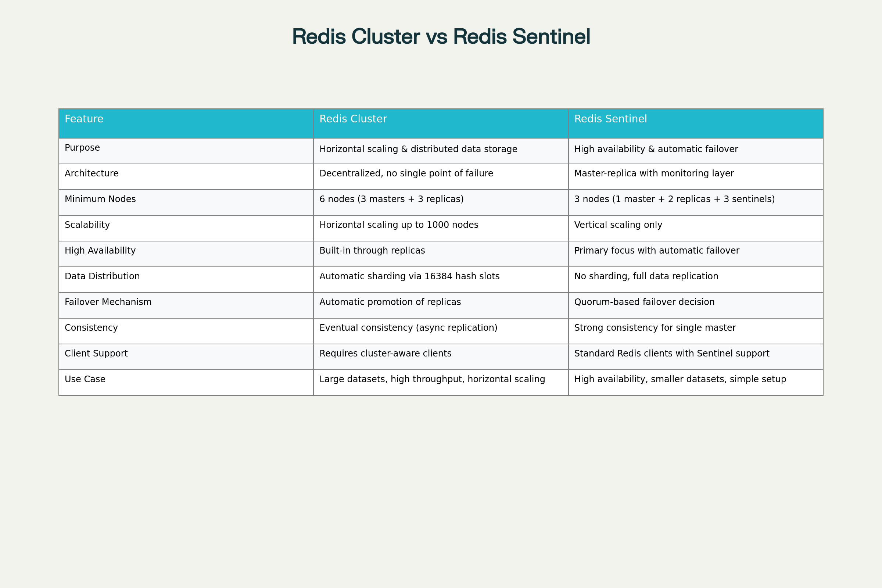Select the Minimum Nodes feature cell
The image size is (882, 588).
pos(100,199)
